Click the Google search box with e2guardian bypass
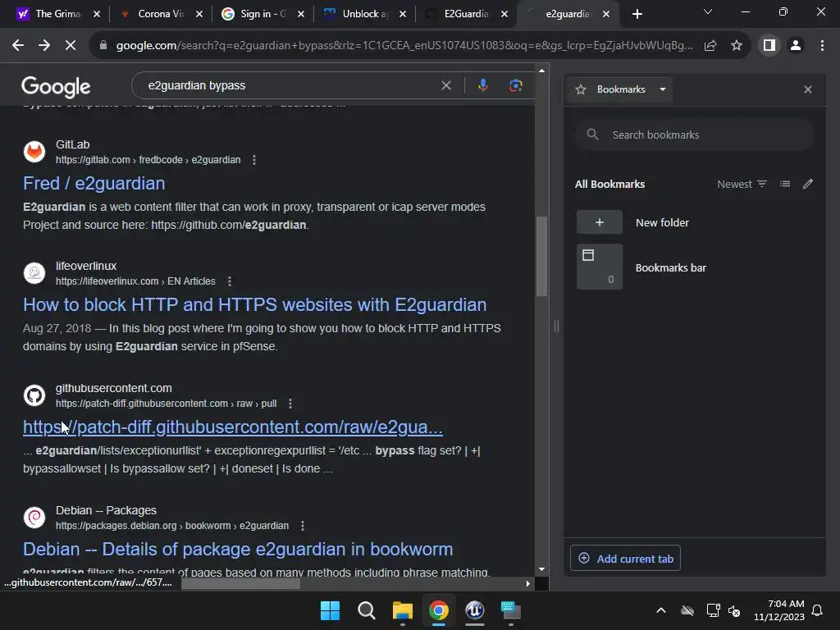This screenshot has height=630, width=840. [290, 85]
